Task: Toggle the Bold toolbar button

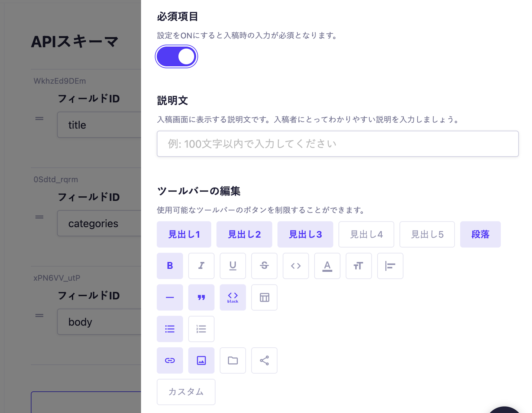Action: click(170, 266)
